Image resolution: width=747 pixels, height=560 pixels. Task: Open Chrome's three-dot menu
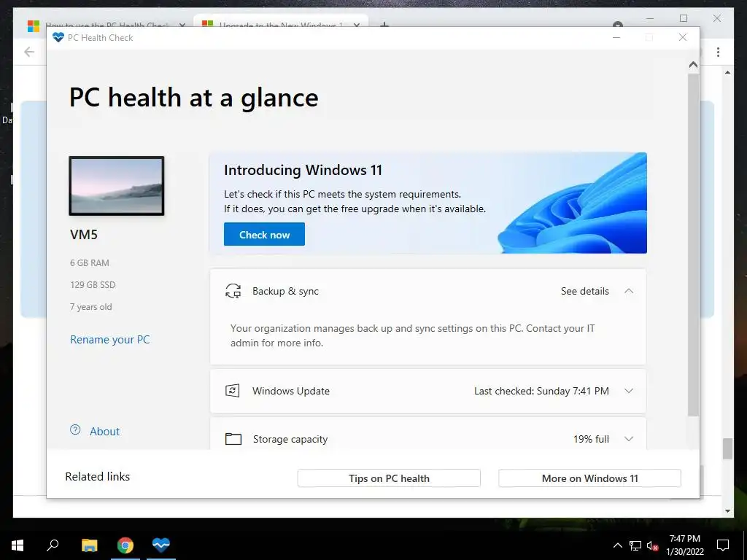tap(718, 52)
